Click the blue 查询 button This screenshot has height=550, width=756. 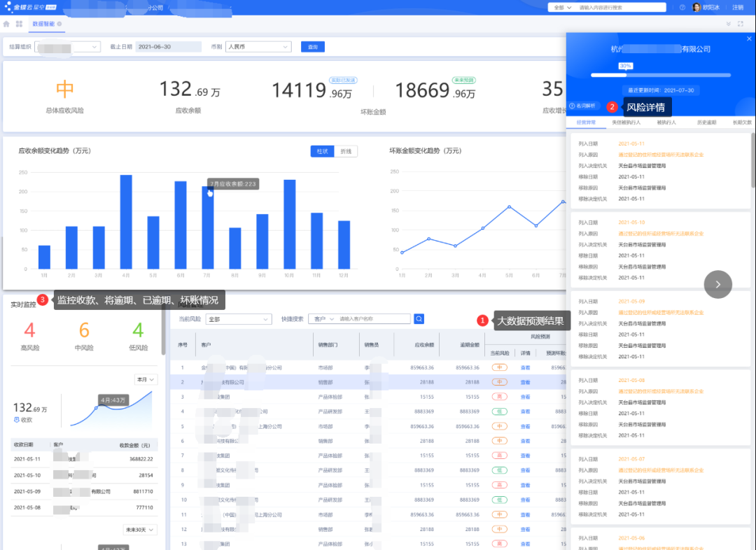(x=312, y=47)
